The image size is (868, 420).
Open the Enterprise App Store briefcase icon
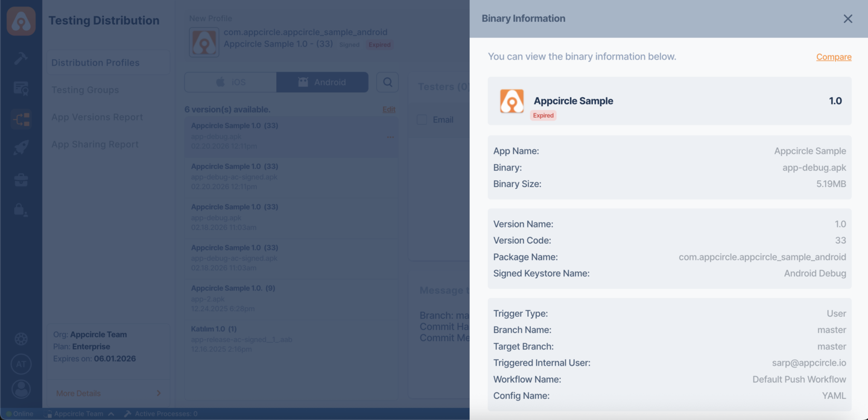(21, 179)
